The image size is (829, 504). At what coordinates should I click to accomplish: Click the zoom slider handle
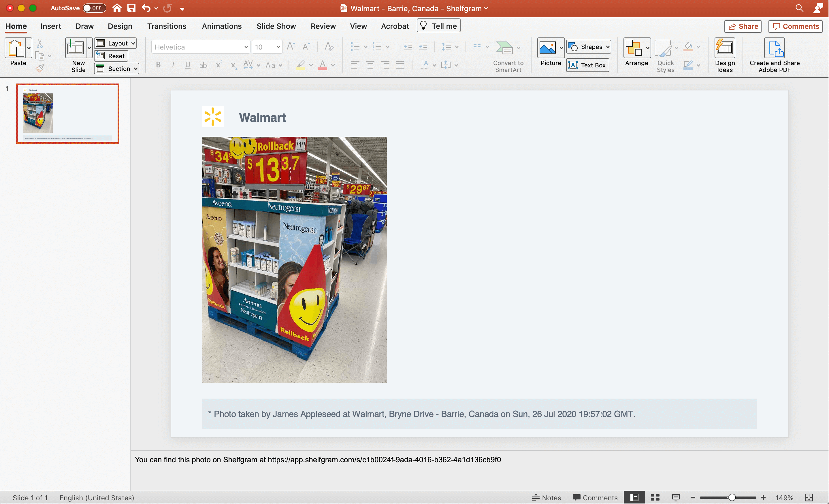point(732,497)
